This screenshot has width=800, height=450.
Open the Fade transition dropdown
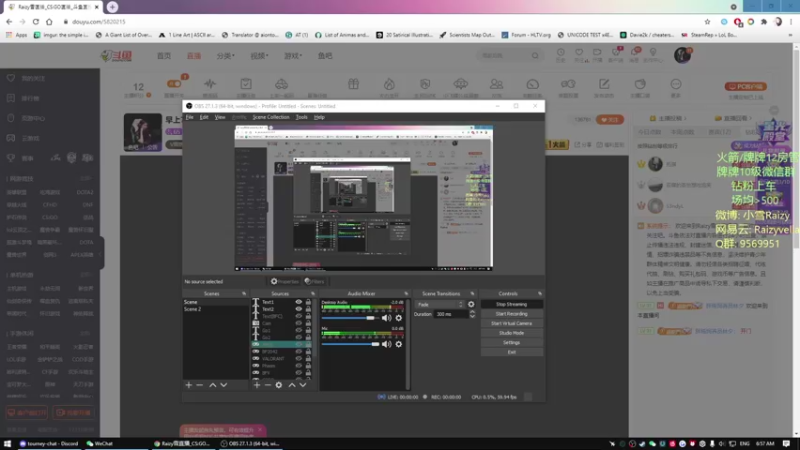click(x=440, y=305)
